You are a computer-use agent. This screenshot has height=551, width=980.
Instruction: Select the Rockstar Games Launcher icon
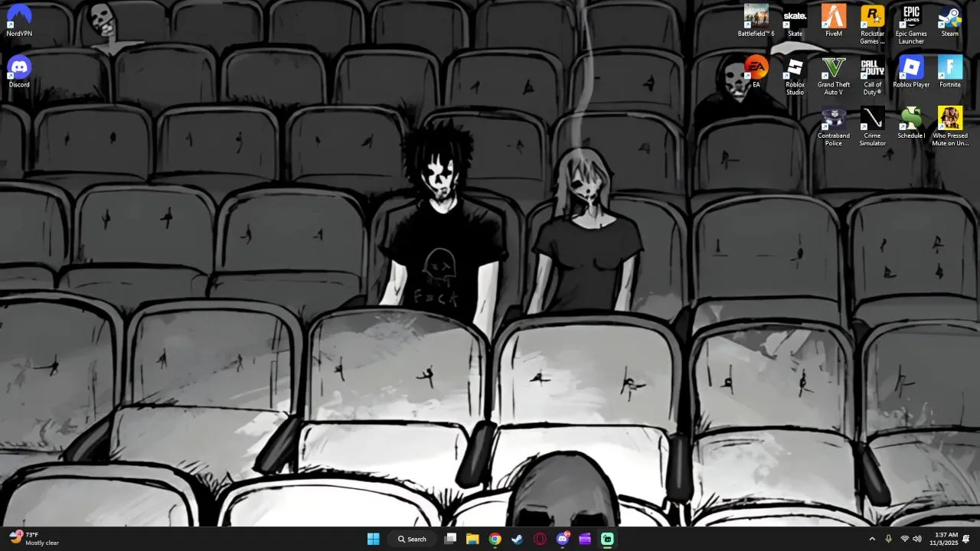tap(872, 24)
